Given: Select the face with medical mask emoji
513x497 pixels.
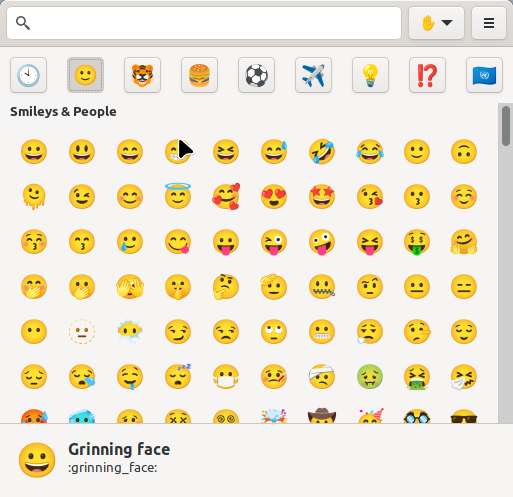Looking at the screenshot, I should click(x=226, y=377).
